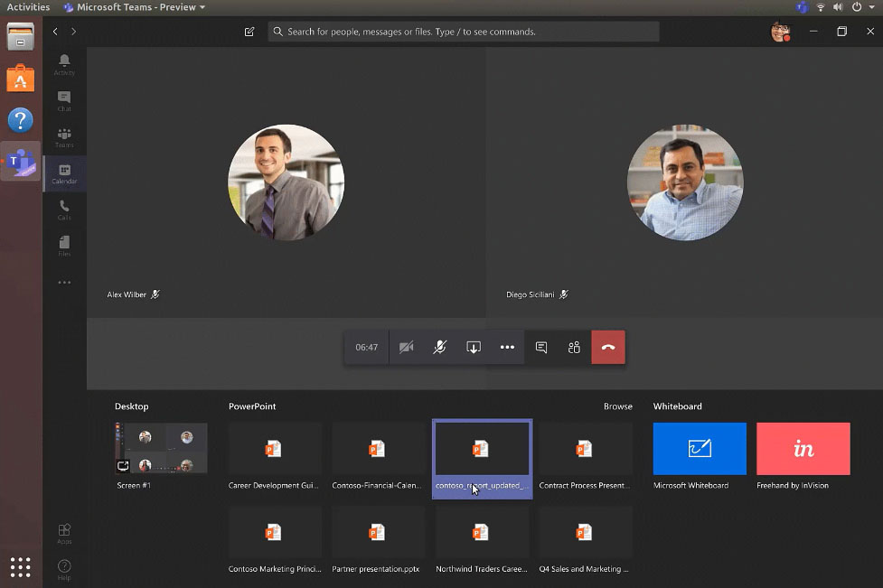
Task: Open Ubuntu Help in the dock
Action: 20,120
